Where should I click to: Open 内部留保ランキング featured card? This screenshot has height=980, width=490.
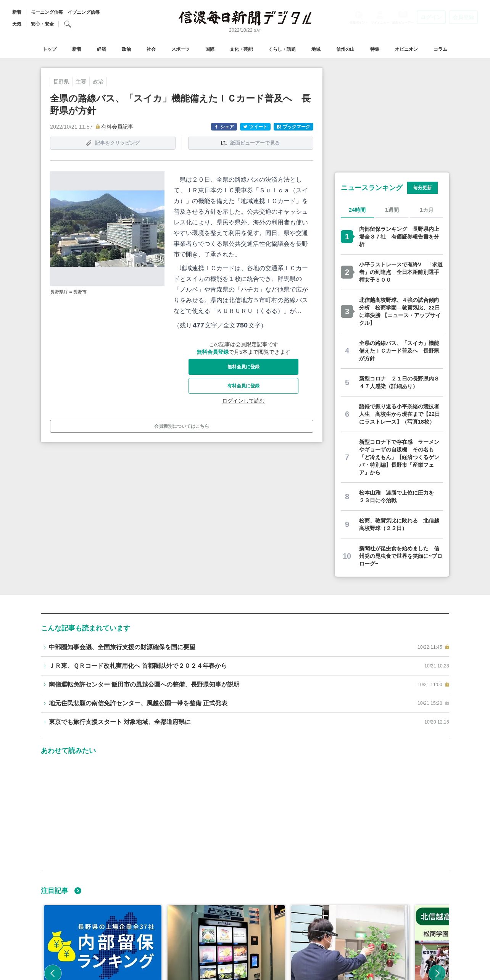coord(103,942)
